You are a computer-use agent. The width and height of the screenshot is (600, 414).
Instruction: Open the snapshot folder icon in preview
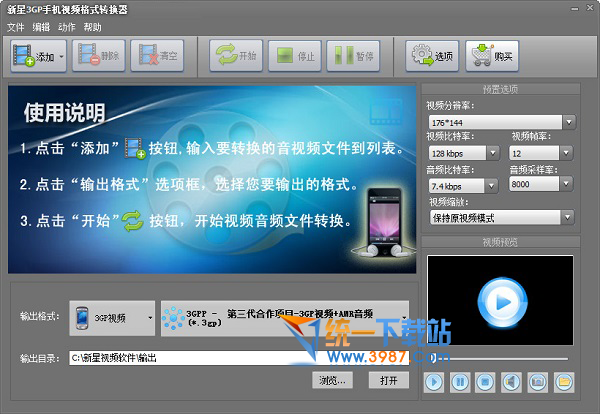click(564, 381)
